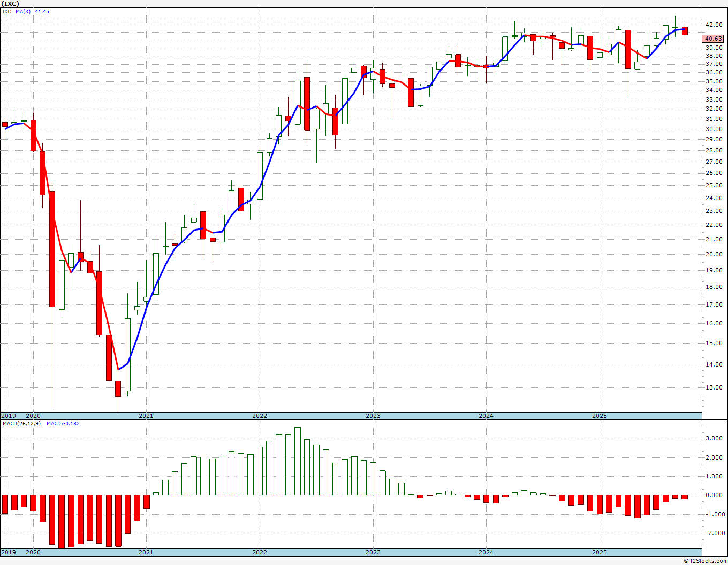Select the IXC legend label
Viewport: 728px width, 565px height.
6,11
